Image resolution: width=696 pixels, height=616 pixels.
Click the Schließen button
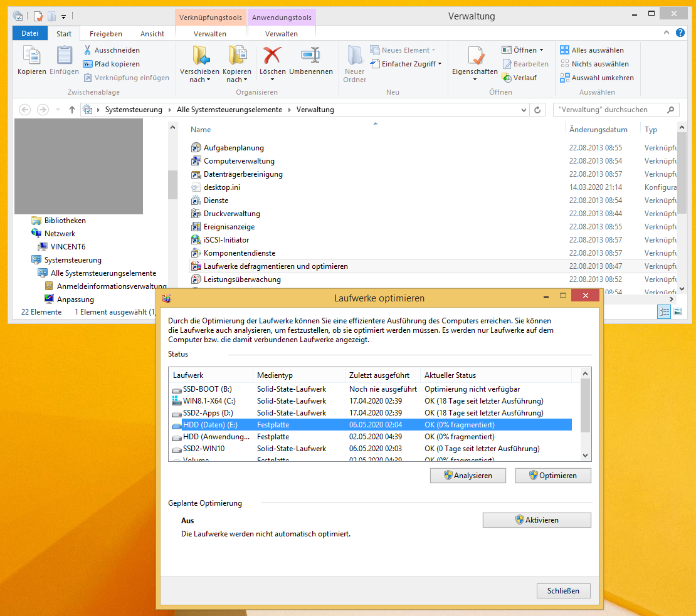[563, 591]
